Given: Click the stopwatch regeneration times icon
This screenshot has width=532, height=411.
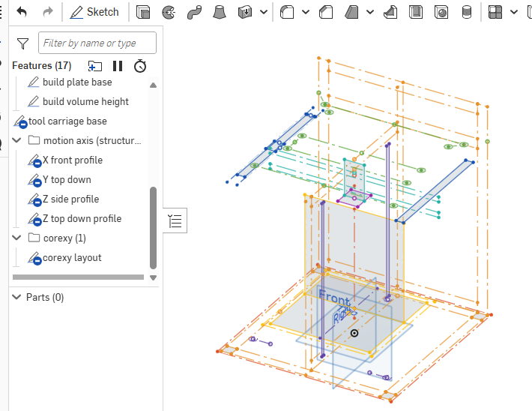Looking at the screenshot, I should click(140, 66).
